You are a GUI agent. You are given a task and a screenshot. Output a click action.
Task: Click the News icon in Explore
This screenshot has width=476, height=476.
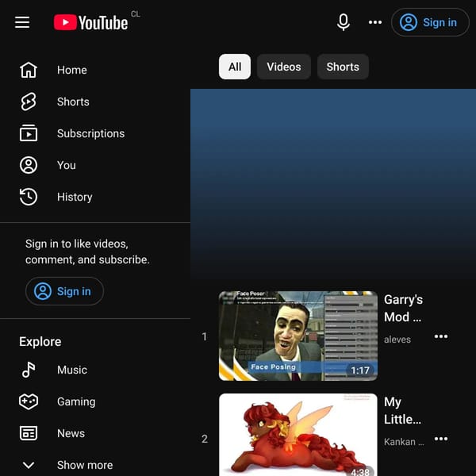[x=29, y=433]
